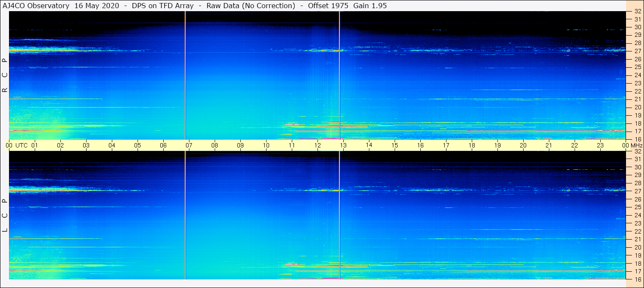This screenshot has height=288, width=644.
Task: Click the 31 MHz tick on the LCP frequency scale
Action: (637, 159)
